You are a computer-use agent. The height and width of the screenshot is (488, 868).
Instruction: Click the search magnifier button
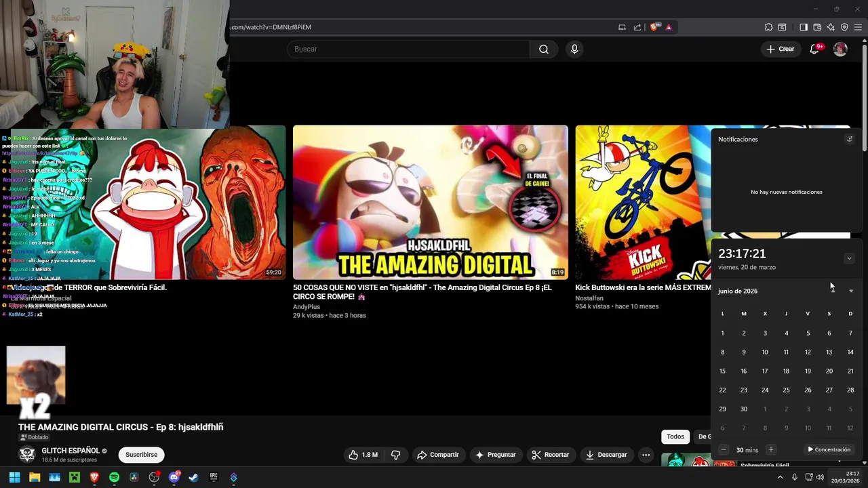(x=544, y=49)
